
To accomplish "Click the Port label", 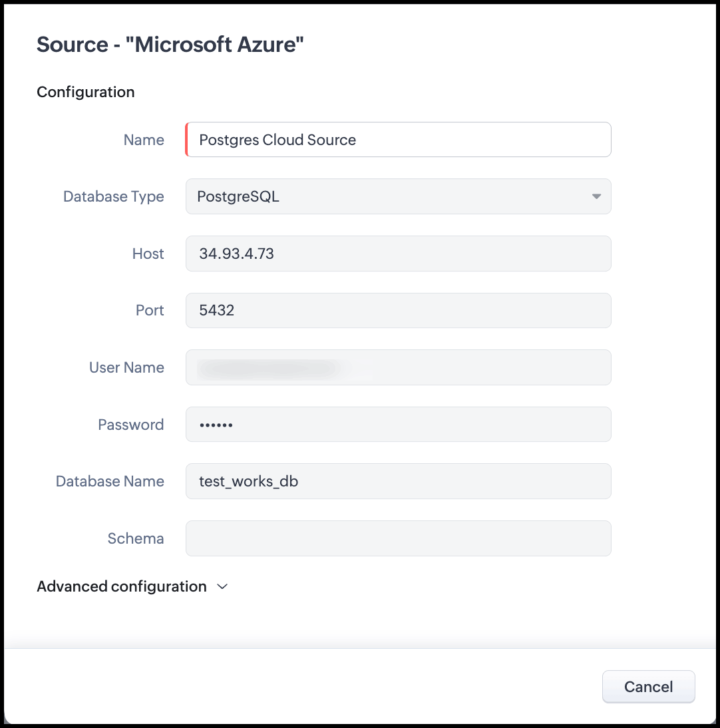I will (150, 310).
